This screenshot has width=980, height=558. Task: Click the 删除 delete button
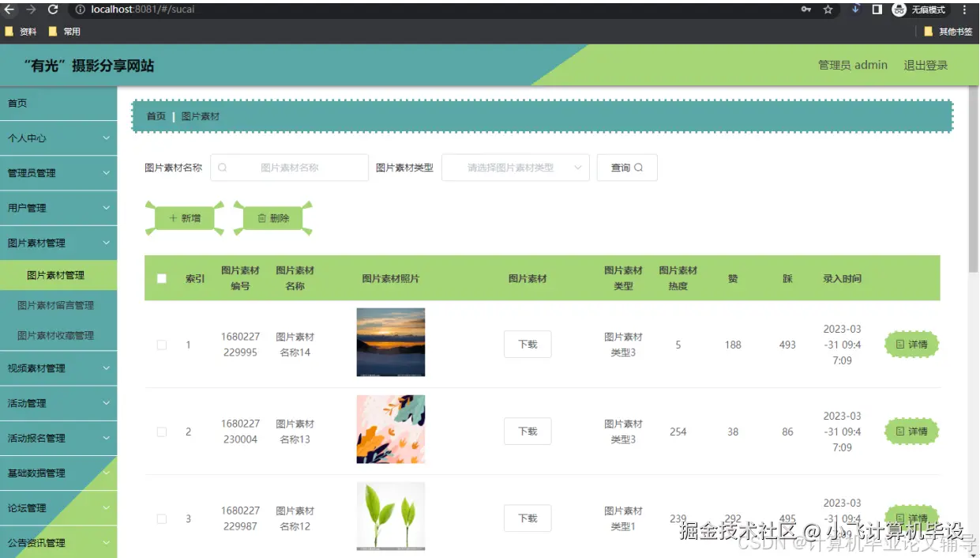tap(273, 218)
